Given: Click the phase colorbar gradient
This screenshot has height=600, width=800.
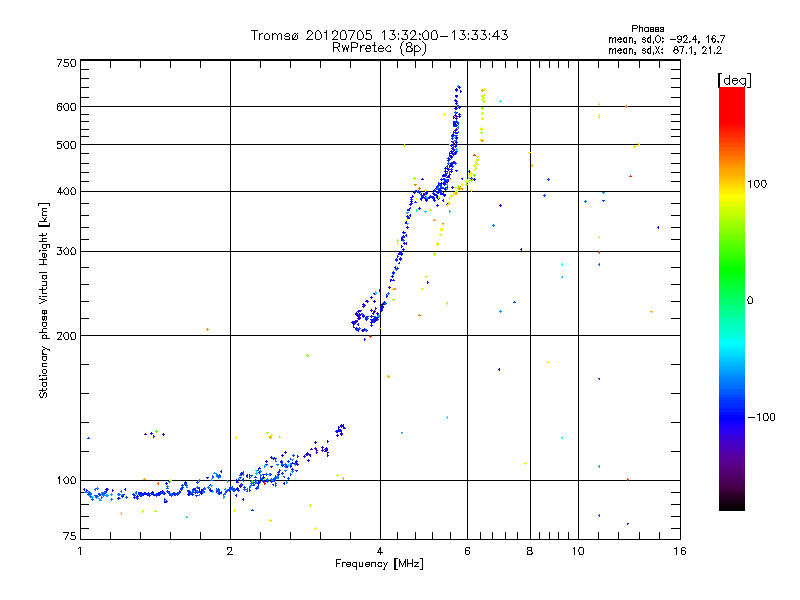Looking at the screenshot, I should (732, 298).
